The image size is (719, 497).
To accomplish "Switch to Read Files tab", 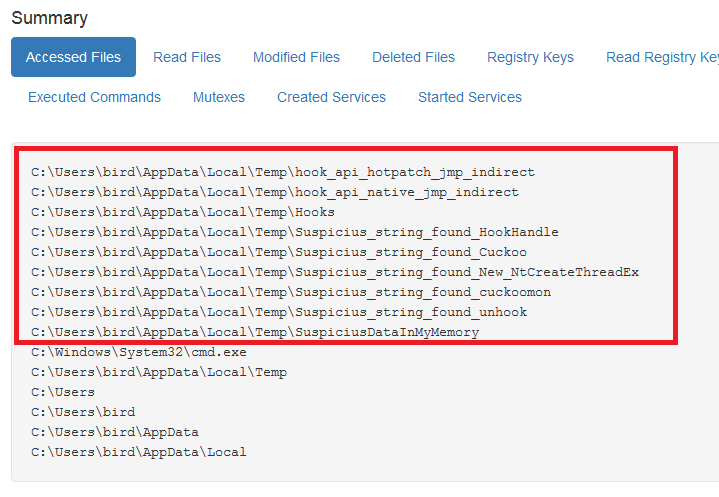I will (187, 57).
